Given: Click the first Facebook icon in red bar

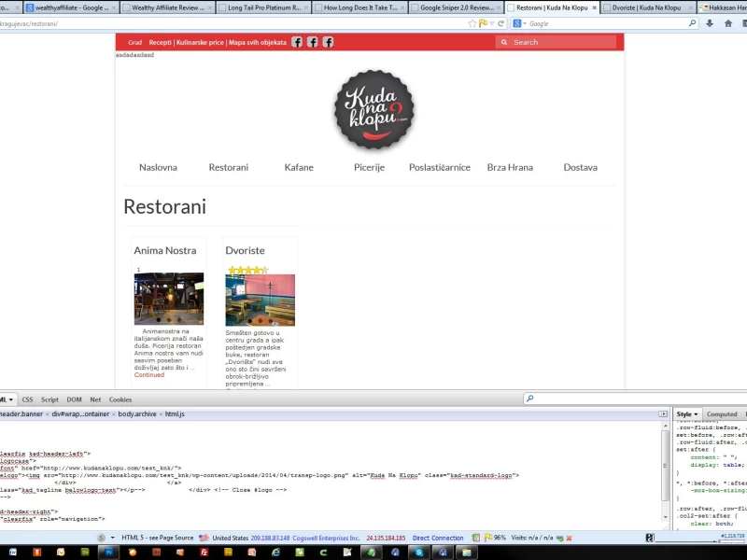Looking at the screenshot, I should (297, 42).
